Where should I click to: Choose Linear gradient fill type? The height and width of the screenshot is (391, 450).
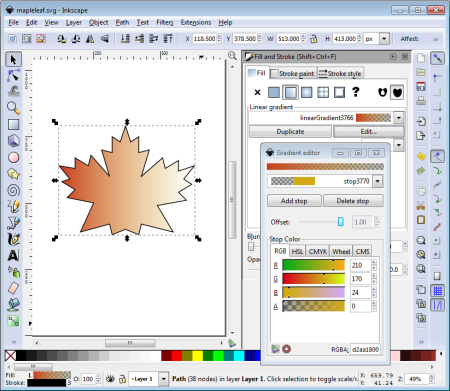click(290, 92)
